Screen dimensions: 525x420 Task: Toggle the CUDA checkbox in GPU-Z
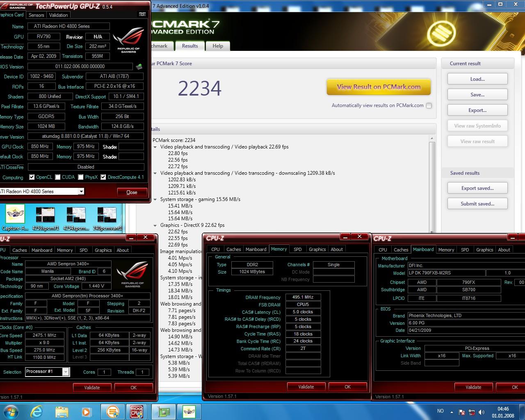point(58,177)
